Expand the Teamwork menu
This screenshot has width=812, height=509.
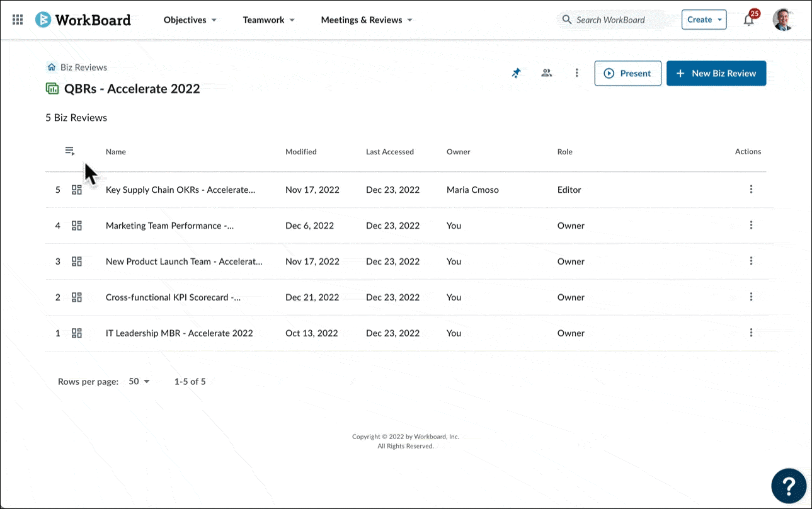click(x=269, y=20)
